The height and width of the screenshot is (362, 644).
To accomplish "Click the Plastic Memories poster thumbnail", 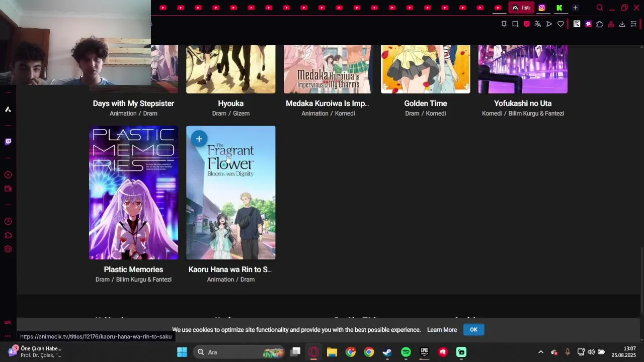I will point(133,193).
